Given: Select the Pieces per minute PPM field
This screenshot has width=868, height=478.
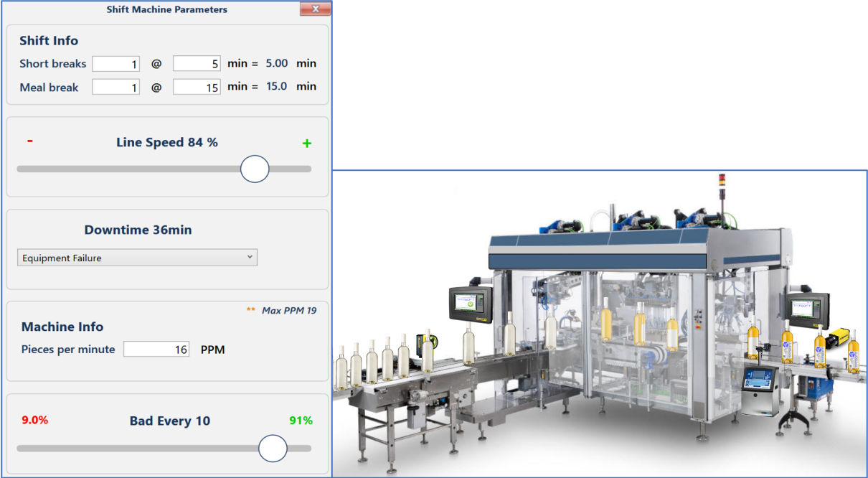Looking at the screenshot, I should coord(156,349).
